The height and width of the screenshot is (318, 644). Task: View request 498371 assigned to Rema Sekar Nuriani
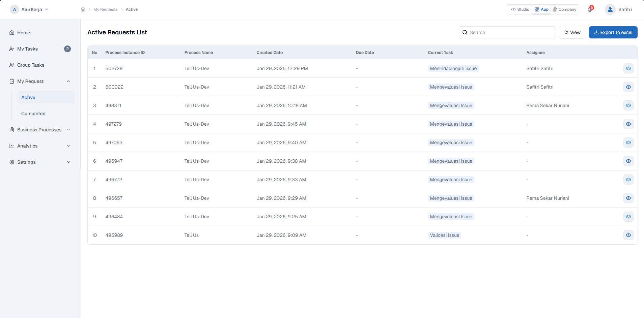point(628,105)
